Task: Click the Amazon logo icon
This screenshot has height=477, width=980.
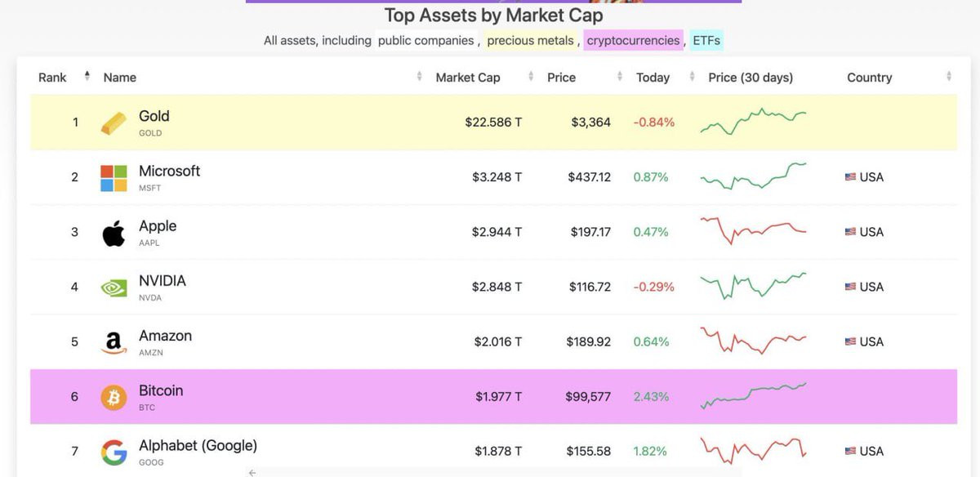Action: 114,342
